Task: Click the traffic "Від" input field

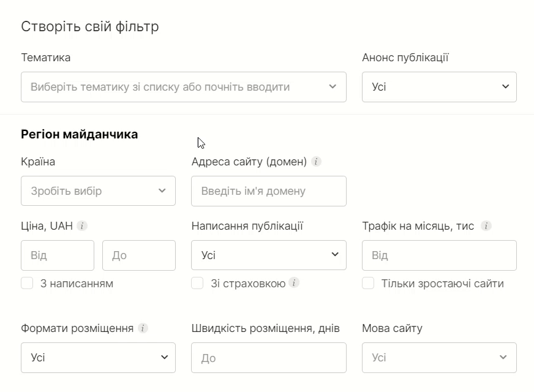Action: coord(438,255)
